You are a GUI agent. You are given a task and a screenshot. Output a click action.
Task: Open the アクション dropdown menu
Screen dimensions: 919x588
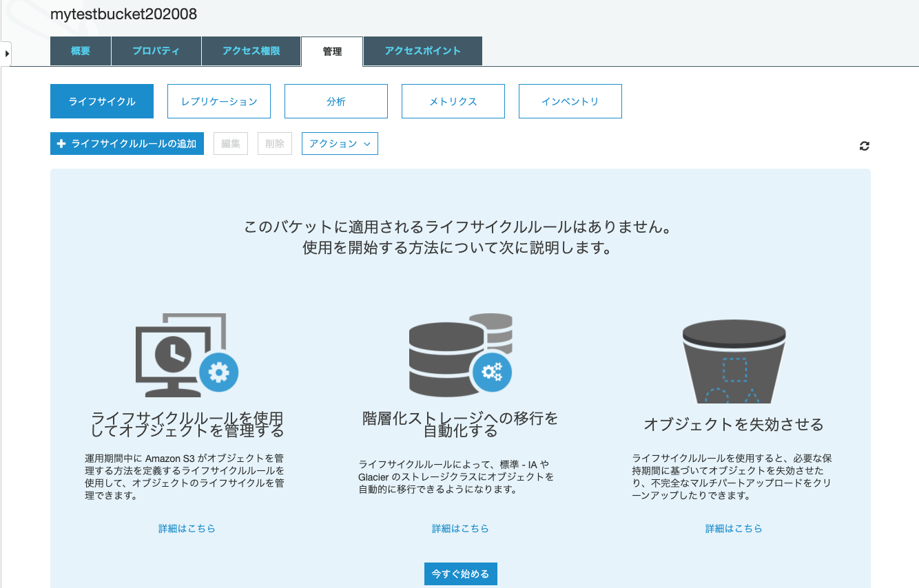340,143
